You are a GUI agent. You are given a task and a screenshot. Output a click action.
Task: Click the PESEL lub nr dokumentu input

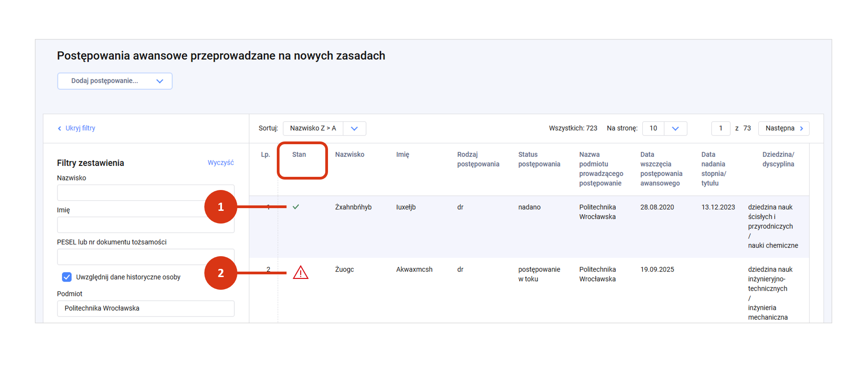click(x=131, y=257)
